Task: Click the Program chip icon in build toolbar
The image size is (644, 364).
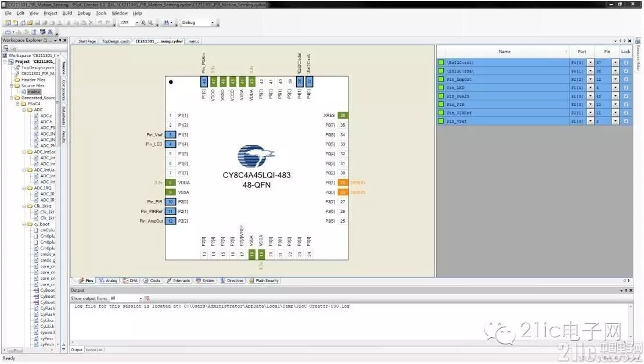Action: (42, 31)
